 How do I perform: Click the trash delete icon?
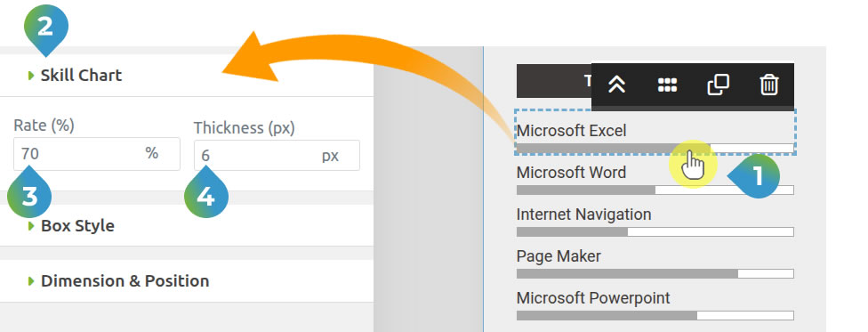click(x=769, y=85)
